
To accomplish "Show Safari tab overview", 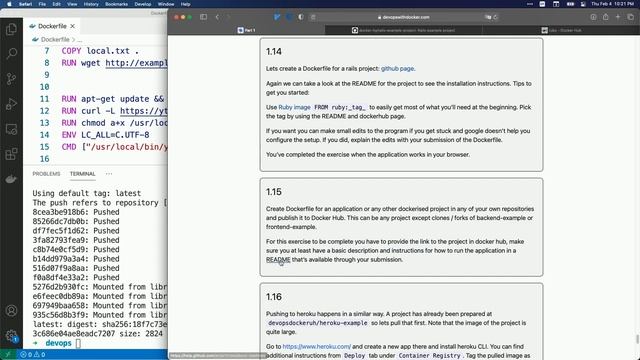I will tap(631, 17).
